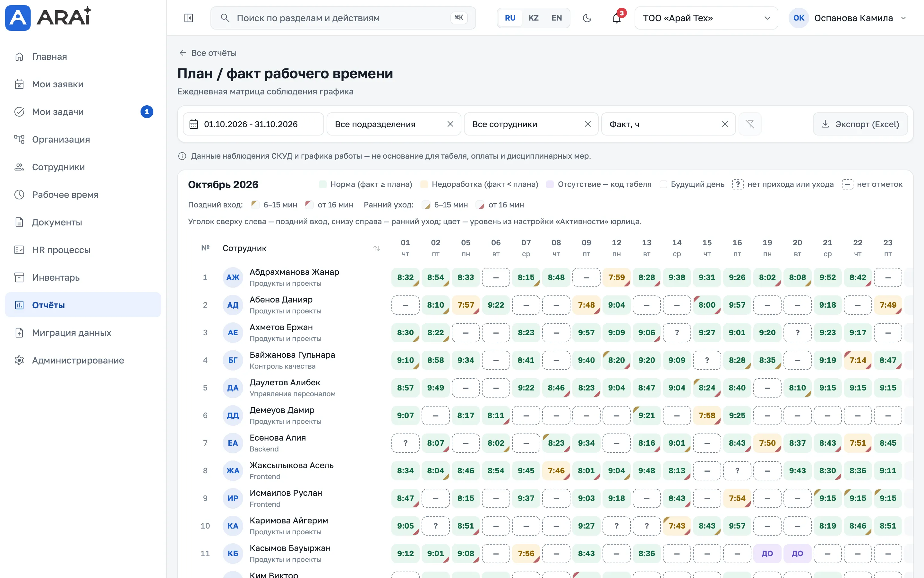Open Абдрахманова Жанар employee row
Image resolution: width=924 pixels, height=578 pixels.
[x=294, y=272]
